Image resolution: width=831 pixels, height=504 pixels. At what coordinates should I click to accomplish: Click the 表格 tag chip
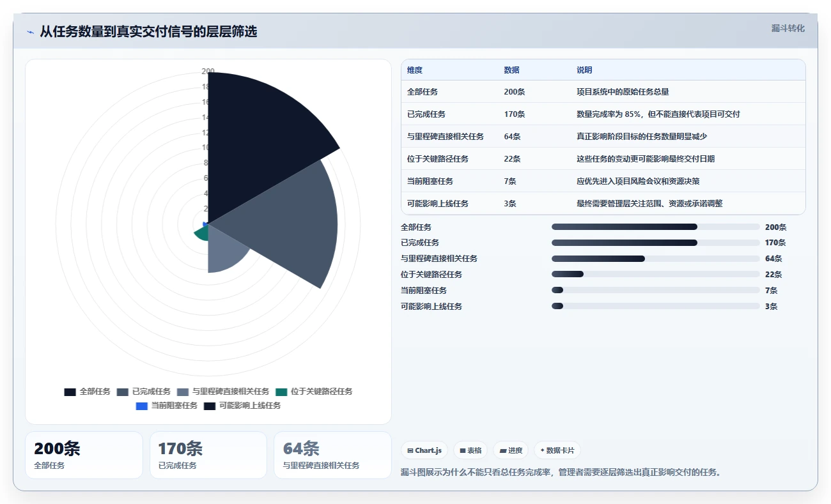(470, 450)
